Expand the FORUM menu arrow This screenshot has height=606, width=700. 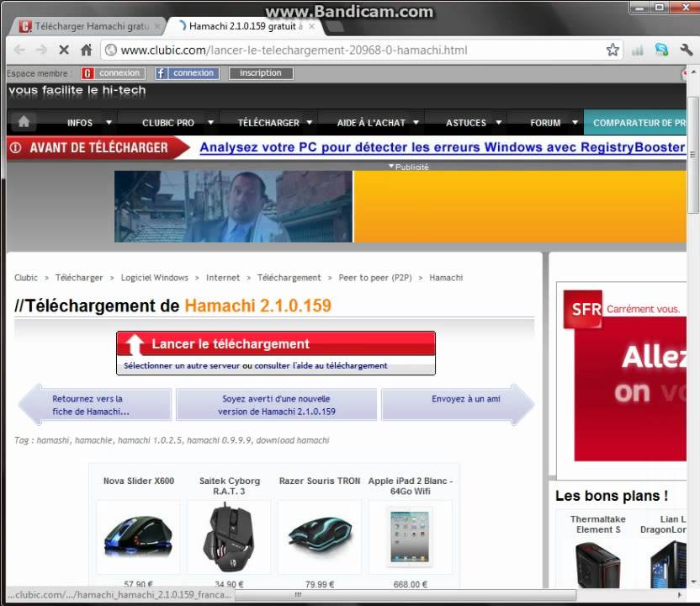[575, 122]
